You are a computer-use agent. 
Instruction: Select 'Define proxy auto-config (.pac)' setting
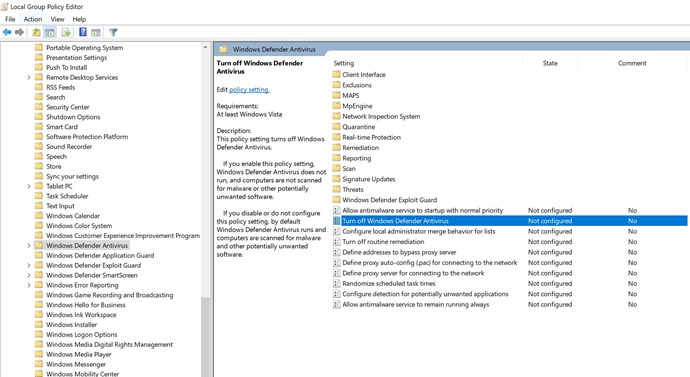tap(430, 263)
